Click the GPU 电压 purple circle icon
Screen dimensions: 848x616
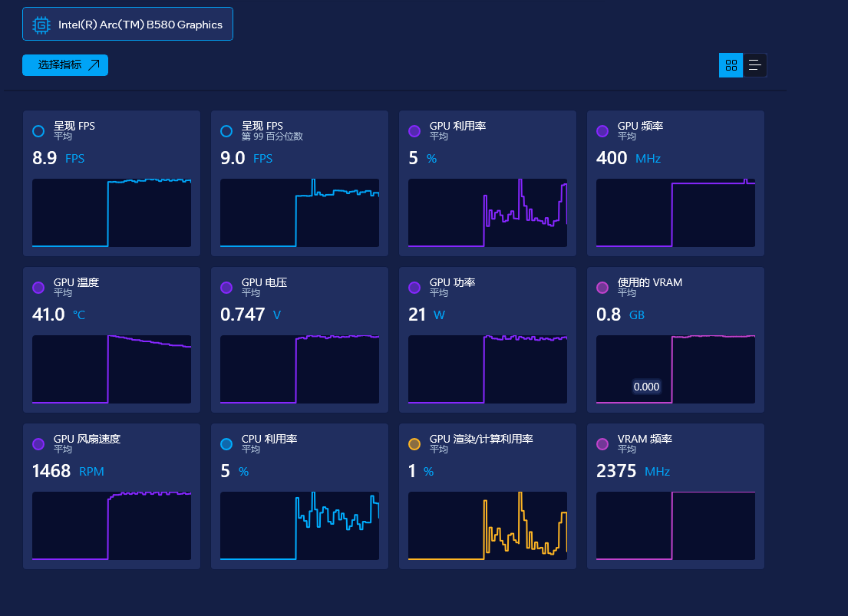226,288
